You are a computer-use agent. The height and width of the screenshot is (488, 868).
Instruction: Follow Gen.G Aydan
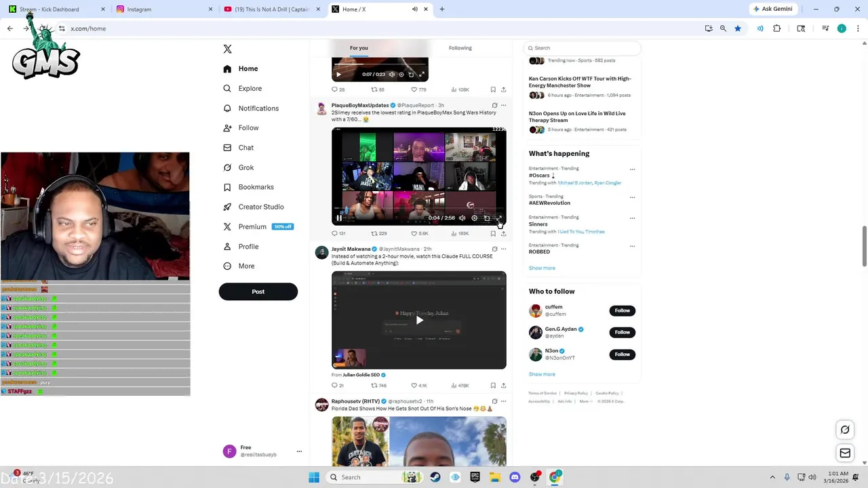click(622, 332)
